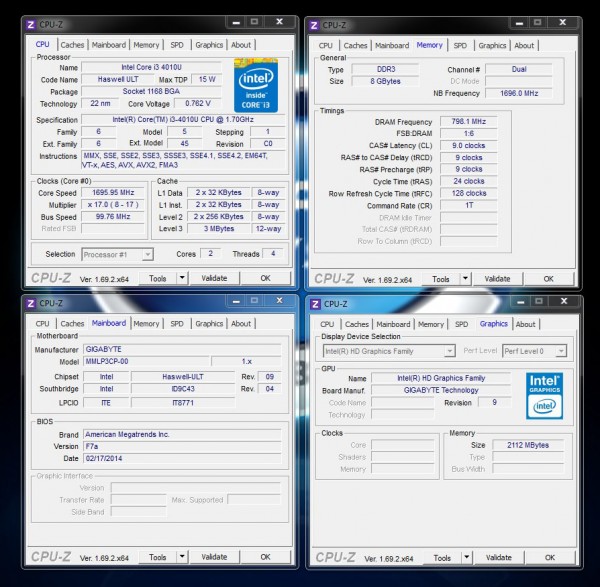Click Tools button in Graphics tab window
This screenshot has width=600, height=587.
[442, 558]
